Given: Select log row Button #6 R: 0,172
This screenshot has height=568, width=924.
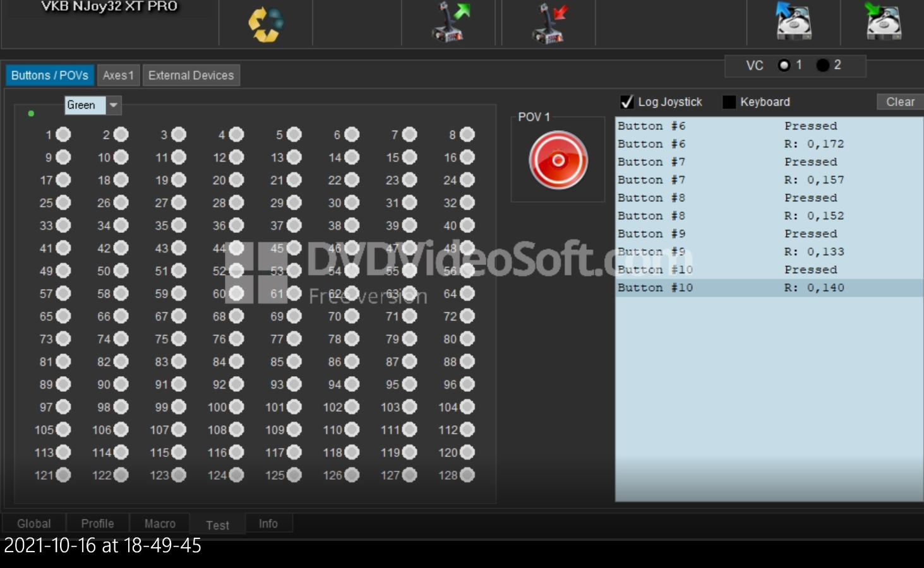Looking at the screenshot, I should coord(769,144).
